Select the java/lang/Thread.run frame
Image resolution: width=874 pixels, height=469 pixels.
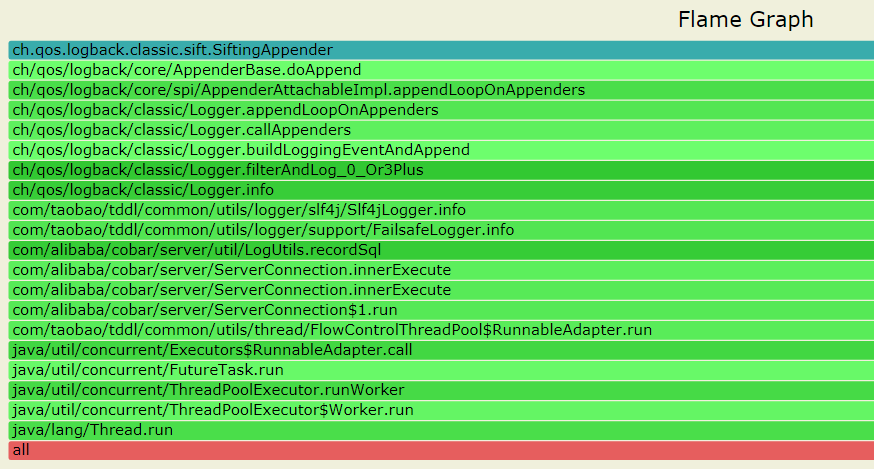tap(441, 431)
